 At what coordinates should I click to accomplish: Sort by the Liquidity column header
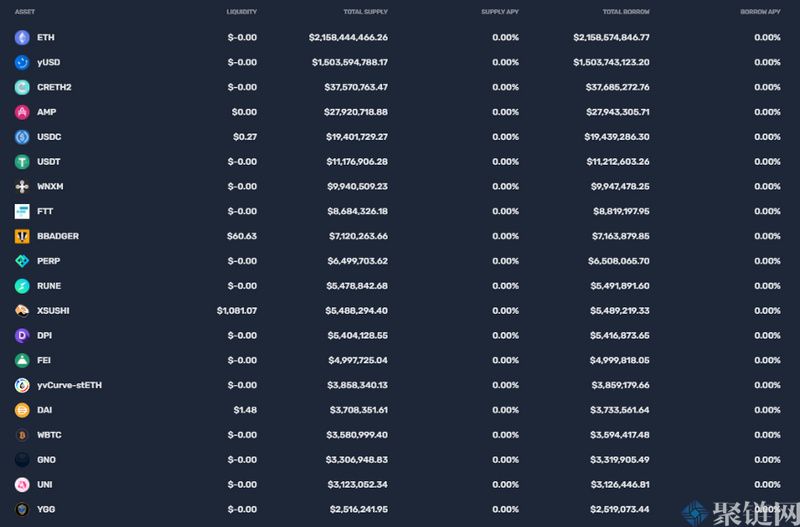[x=242, y=12]
